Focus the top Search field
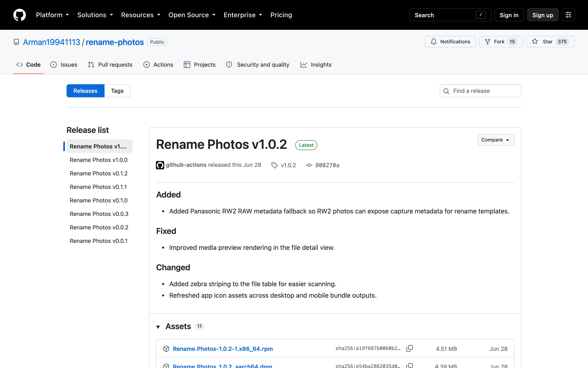Viewport: 588px width, 368px height. click(x=450, y=15)
